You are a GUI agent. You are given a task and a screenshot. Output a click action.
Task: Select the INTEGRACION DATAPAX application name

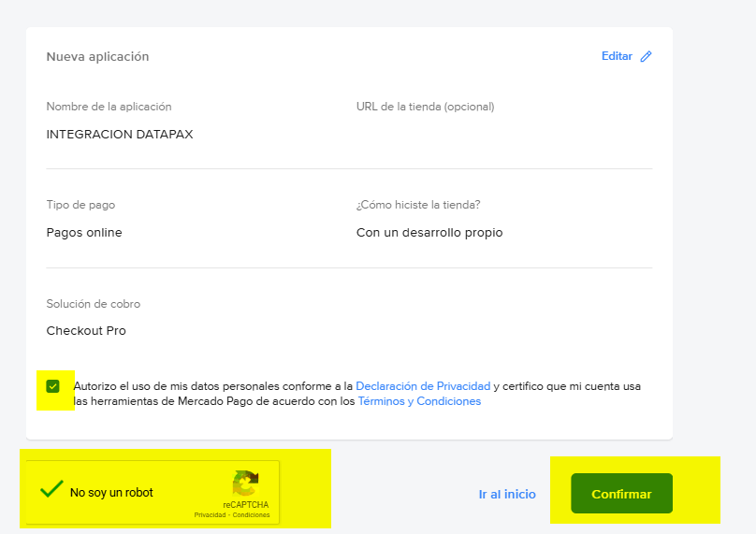point(120,134)
